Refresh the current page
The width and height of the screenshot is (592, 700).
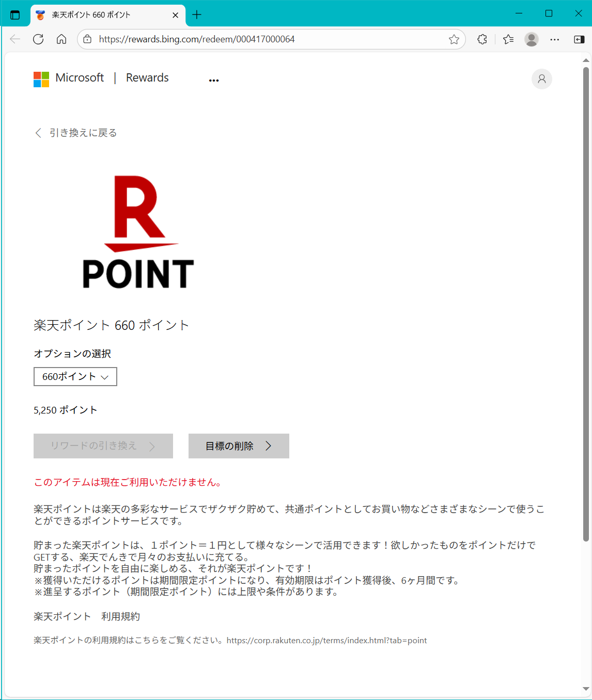[x=38, y=39]
